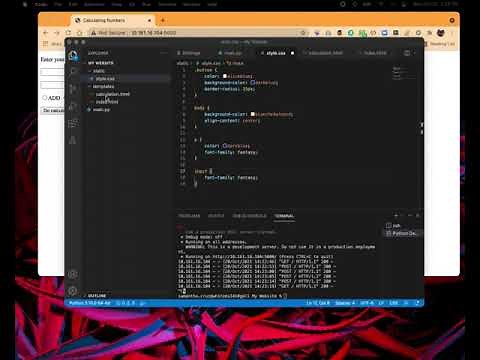
Task: Collapse the static folder
Action: pyautogui.click(x=98, y=71)
